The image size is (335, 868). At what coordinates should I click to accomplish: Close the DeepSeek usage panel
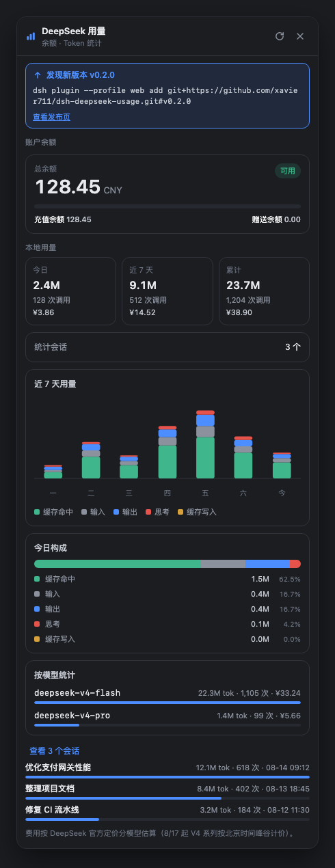[300, 36]
